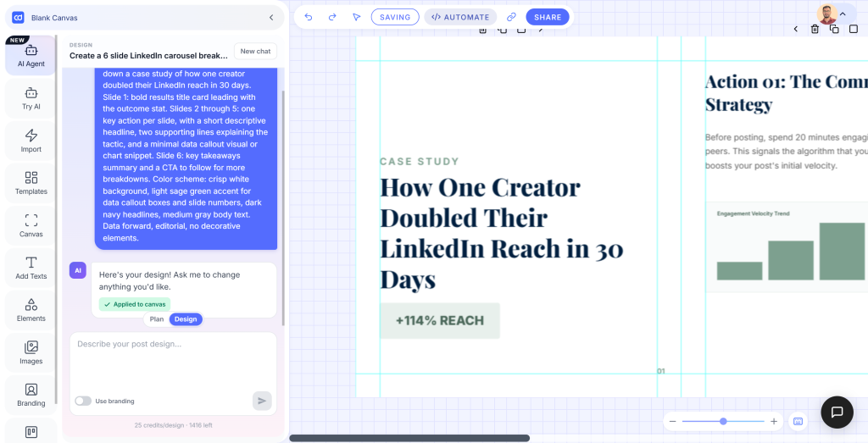This screenshot has width=868, height=443.
Task: Click the app logo beside Blank Canvas
Action: tap(18, 18)
